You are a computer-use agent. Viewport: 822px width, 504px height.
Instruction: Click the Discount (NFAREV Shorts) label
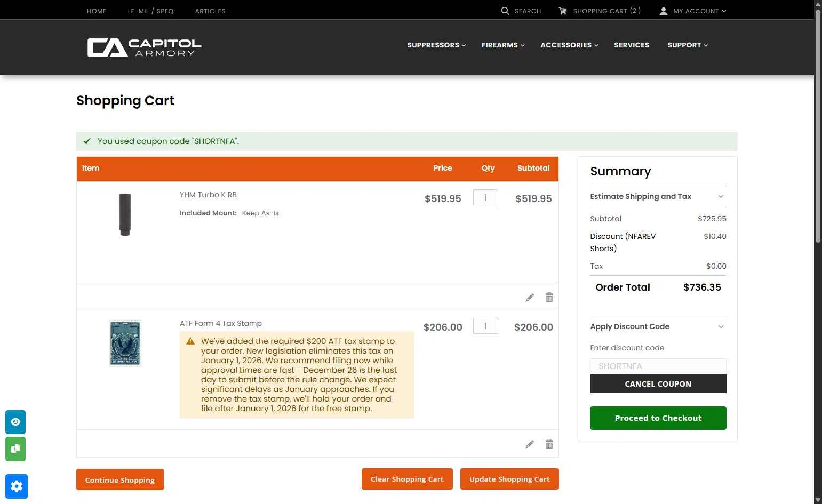623,242
